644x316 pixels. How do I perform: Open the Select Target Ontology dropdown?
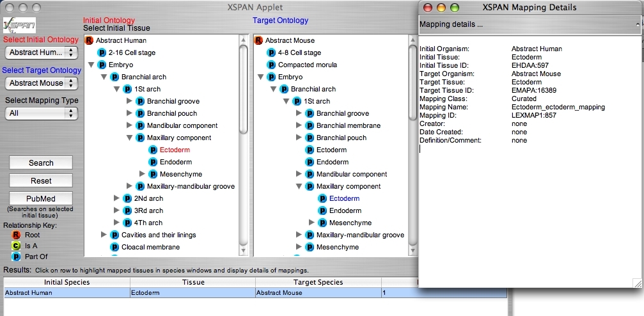coord(41,83)
